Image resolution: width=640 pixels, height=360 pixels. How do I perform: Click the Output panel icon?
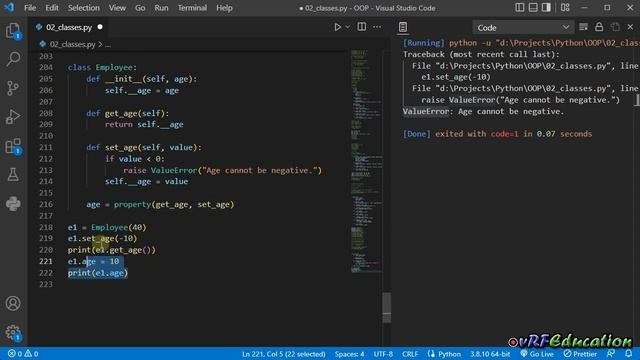[403, 27]
